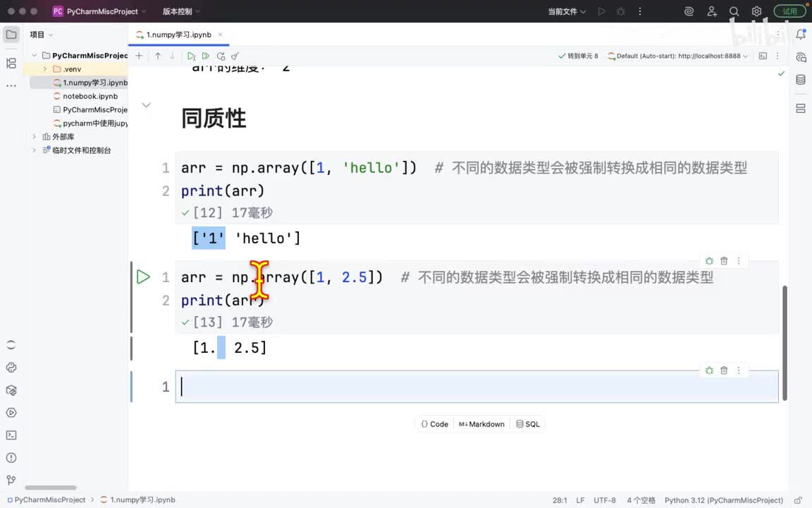Open the PyCharmMiscProject project dropdown
This screenshot has height=508, width=812.
(x=99, y=11)
